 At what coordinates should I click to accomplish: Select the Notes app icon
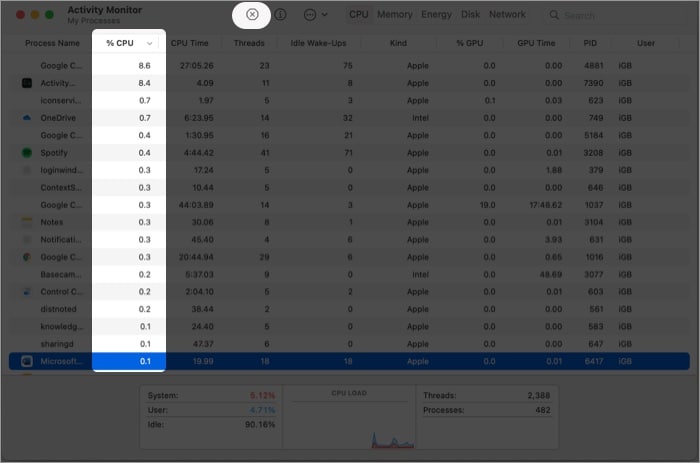tap(27, 222)
